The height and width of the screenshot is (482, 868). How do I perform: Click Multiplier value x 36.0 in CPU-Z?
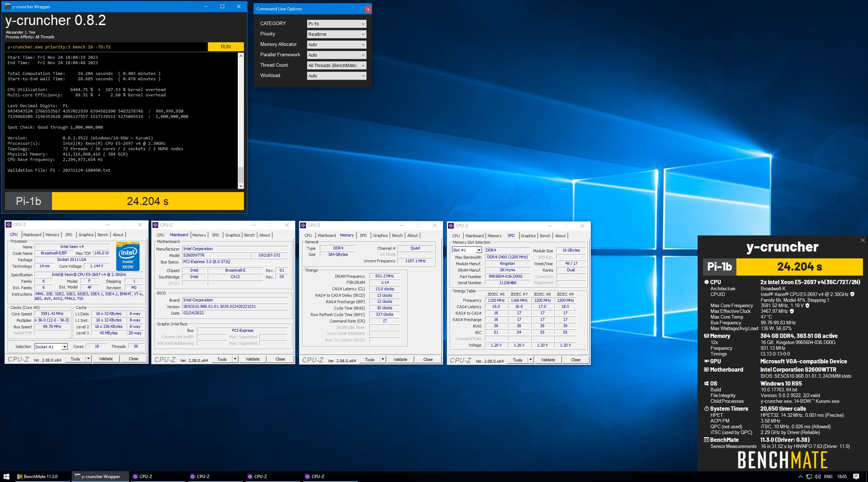point(52,320)
